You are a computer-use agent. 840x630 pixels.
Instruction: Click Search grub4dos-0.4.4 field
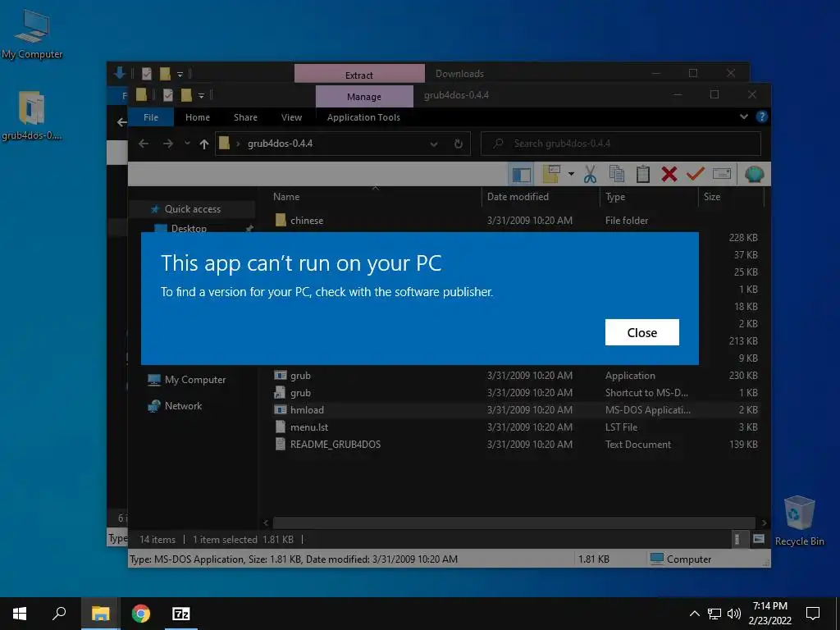point(620,144)
